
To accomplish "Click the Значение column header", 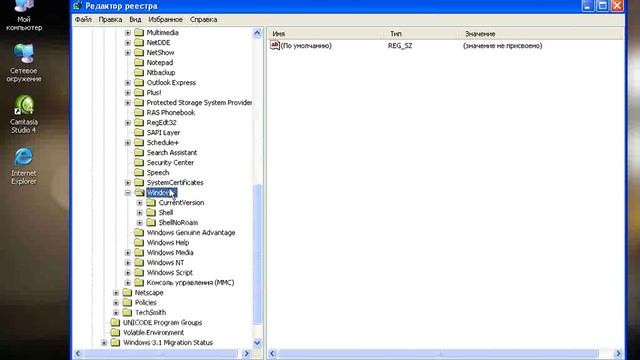I will click(x=542, y=33).
